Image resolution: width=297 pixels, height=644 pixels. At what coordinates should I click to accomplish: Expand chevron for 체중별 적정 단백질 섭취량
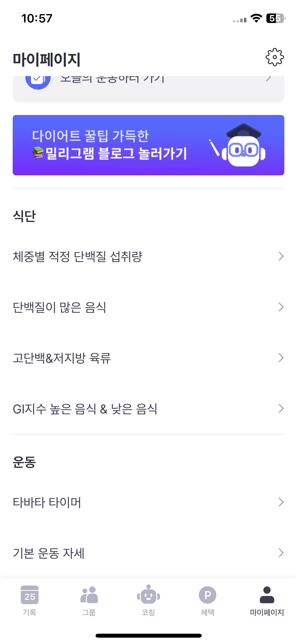(281, 256)
